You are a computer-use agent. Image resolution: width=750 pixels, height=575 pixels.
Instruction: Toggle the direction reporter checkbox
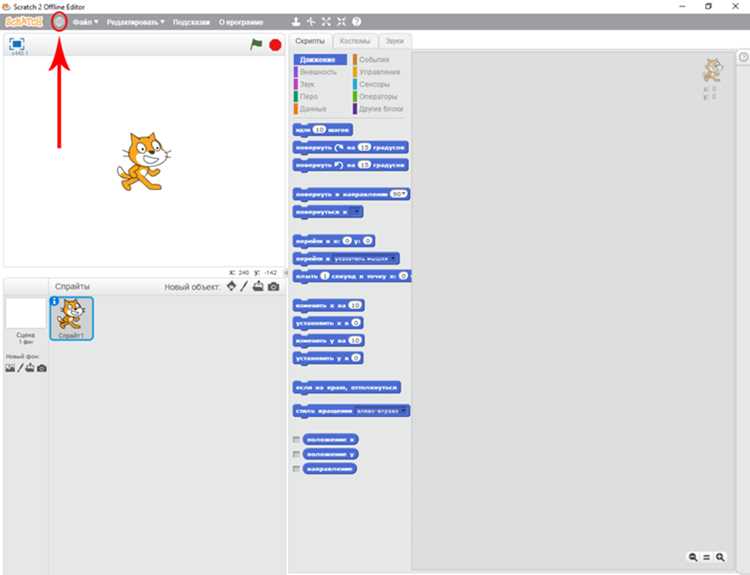click(x=297, y=469)
